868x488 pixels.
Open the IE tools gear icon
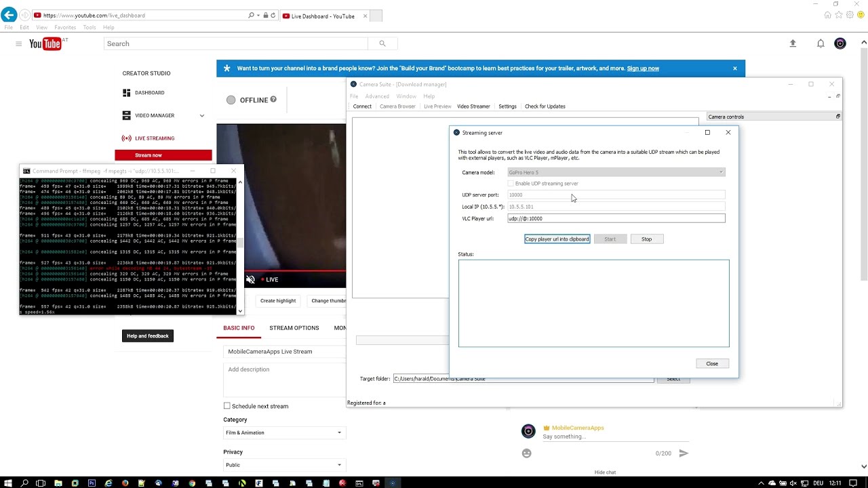[850, 15]
